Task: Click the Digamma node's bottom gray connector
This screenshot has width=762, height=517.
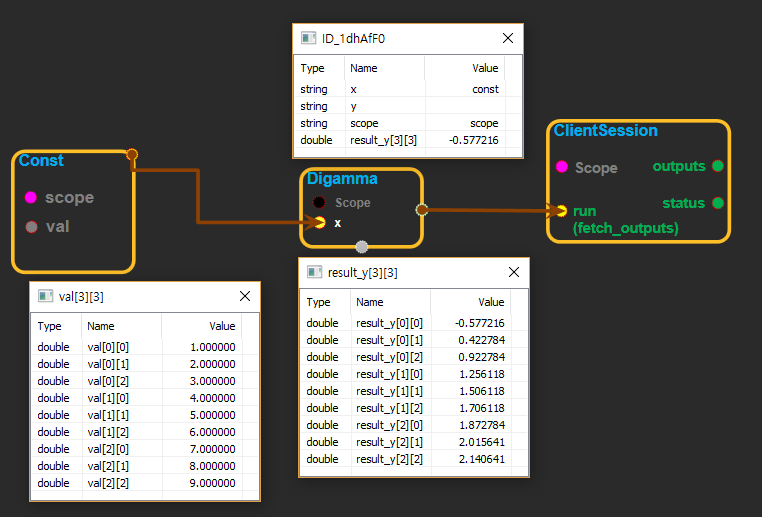Action: tap(362, 246)
